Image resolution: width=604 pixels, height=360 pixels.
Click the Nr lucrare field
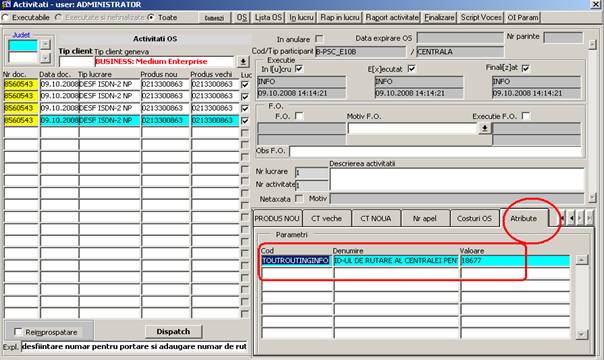[x=311, y=173]
